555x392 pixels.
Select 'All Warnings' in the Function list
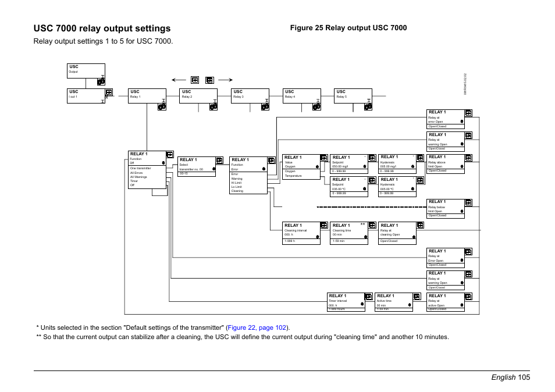pyautogui.click(x=138, y=177)
